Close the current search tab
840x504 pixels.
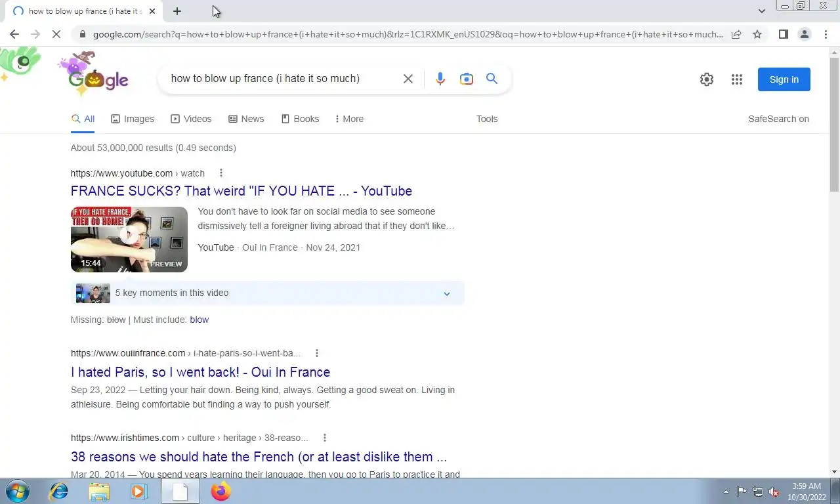pyautogui.click(x=152, y=11)
